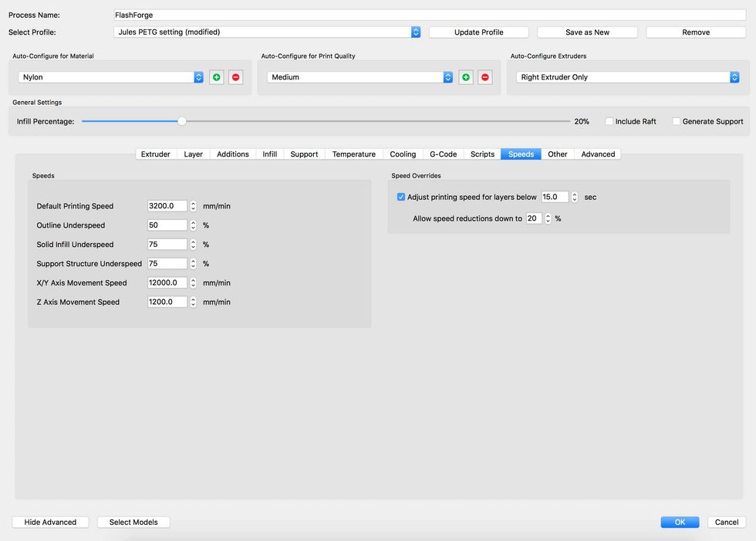The height and width of the screenshot is (541, 756).
Task: Click stepper arrows for Z Axis Movement Speed
Action: (193, 302)
